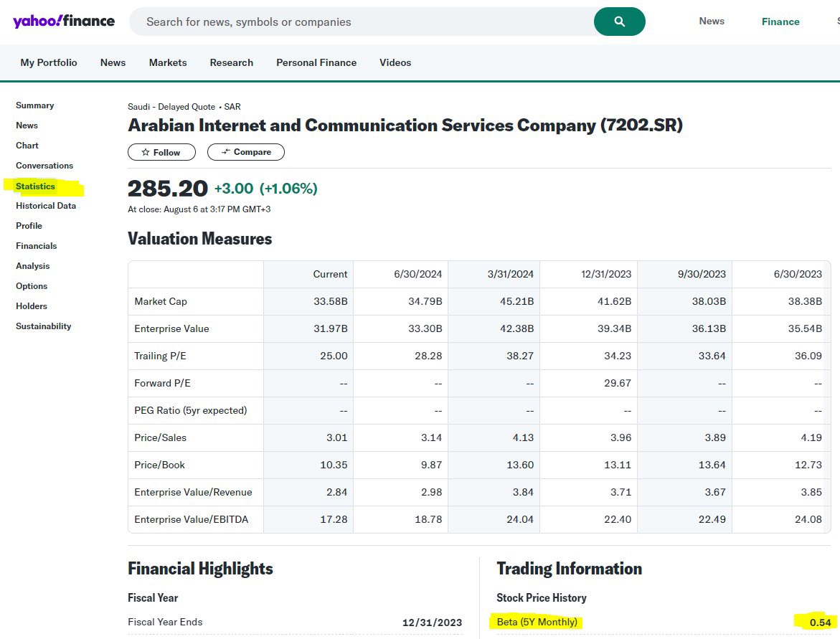Click the Enterprise Value row label
The width and height of the screenshot is (840, 639).
point(172,329)
